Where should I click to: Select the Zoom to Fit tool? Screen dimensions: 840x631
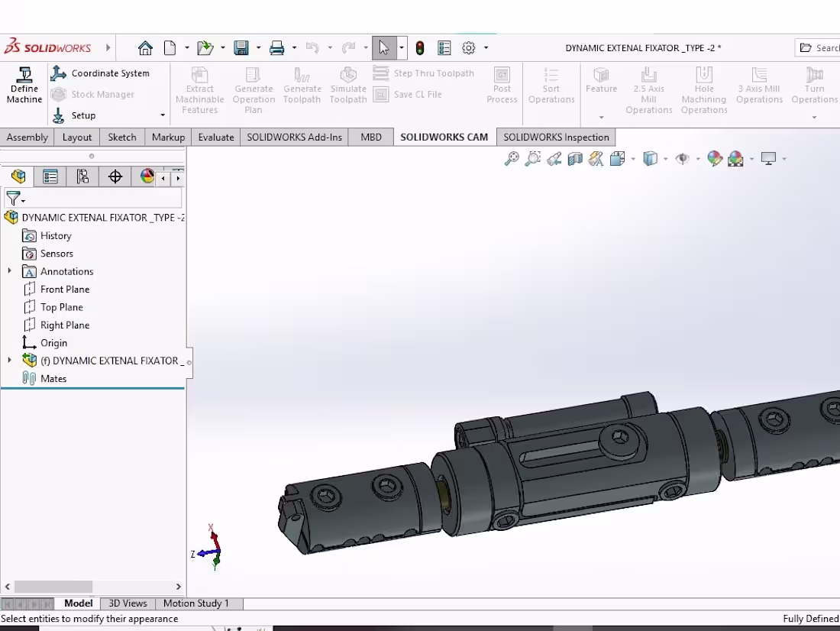(x=512, y=158)
